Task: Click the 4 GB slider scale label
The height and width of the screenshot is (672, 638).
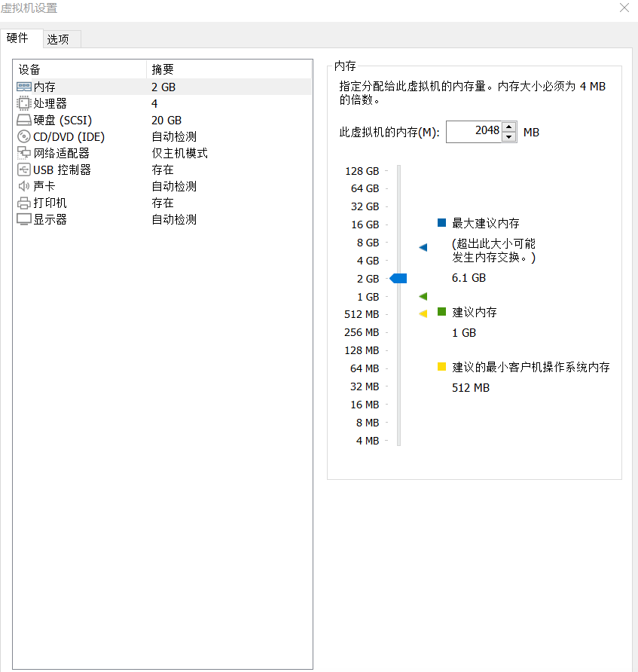Action: pos(368,261)
